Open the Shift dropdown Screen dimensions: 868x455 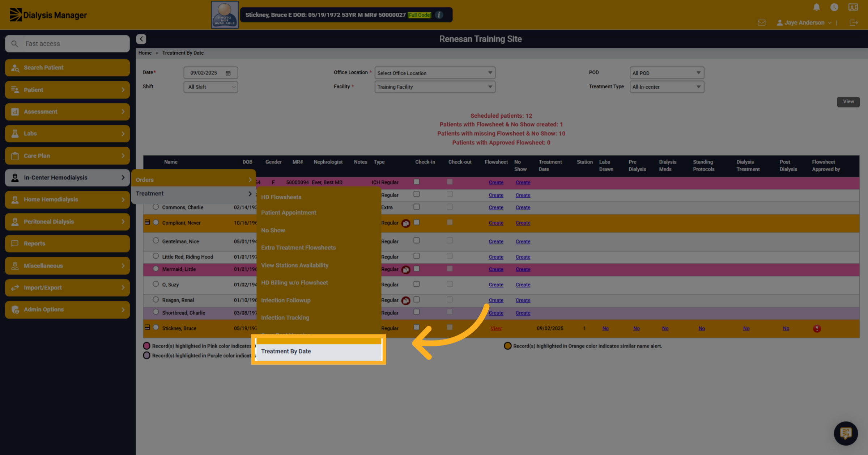[x=210, y=87]
